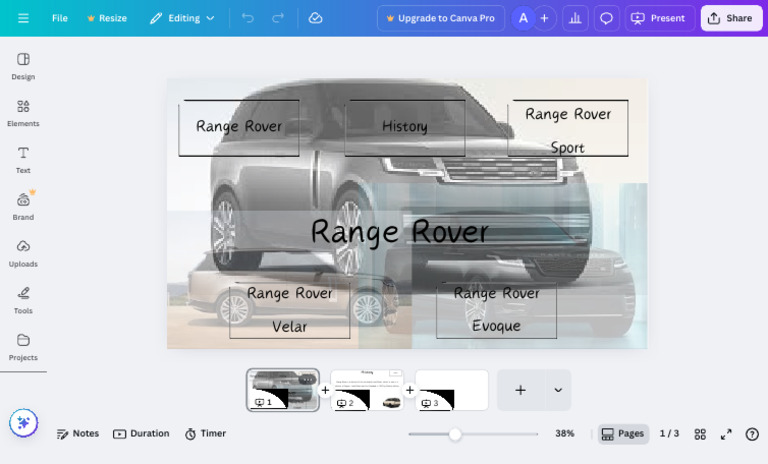
Task: Open the Design panel
Action: (23, 66)
